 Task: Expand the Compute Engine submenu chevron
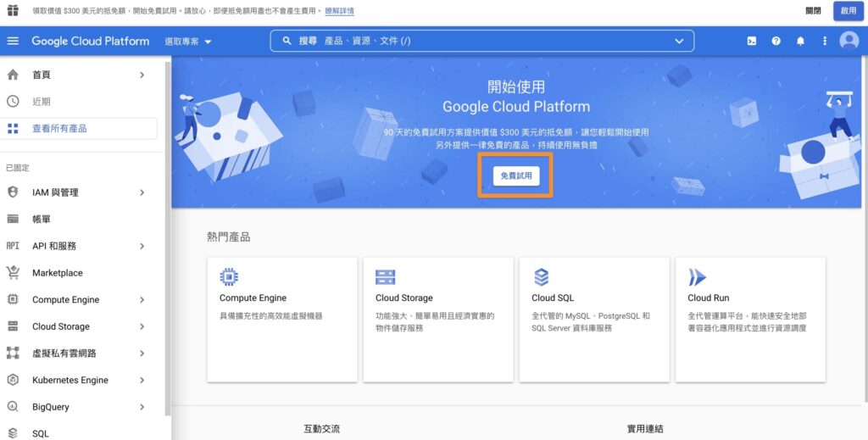(x=142, y=299)
